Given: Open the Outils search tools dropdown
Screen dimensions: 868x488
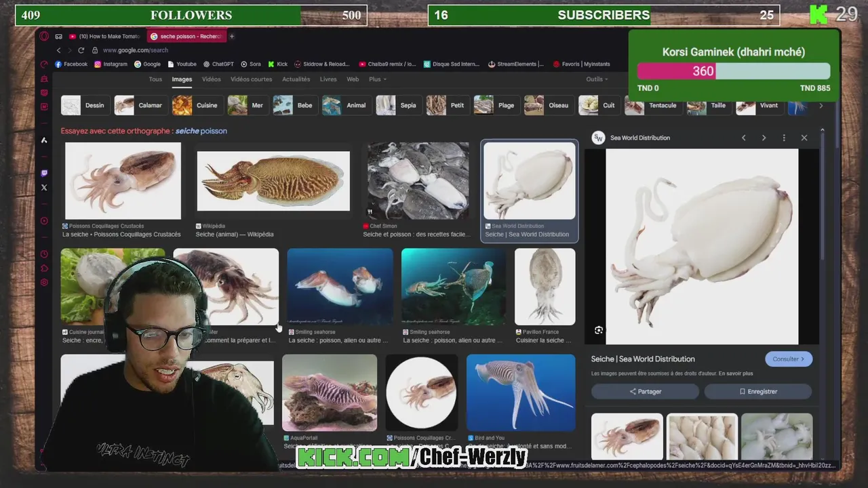Looking at the screenshot, I should (x=597, y=79).
